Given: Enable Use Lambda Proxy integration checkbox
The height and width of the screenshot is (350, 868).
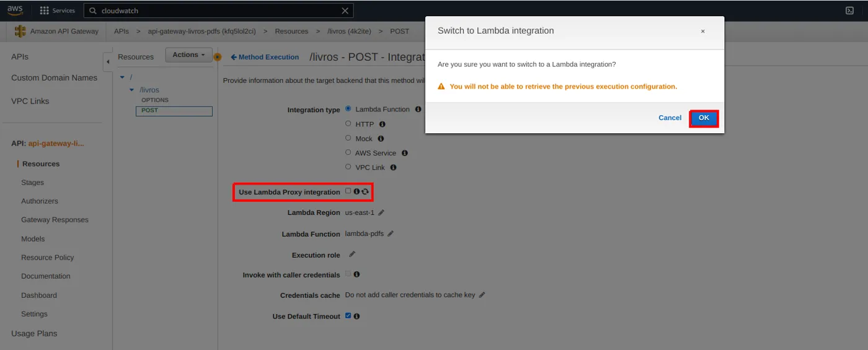Looking at the screenshot, I should click(x=348, y=191).
